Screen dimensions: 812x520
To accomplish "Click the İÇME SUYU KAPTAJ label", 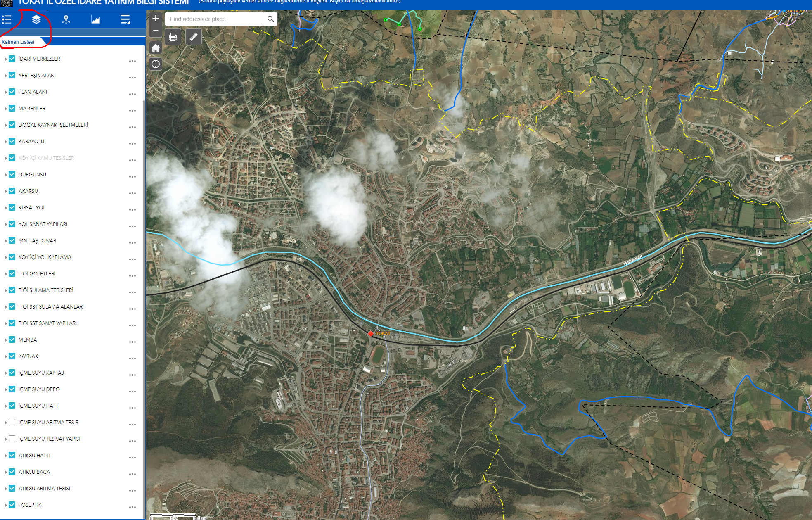I will click(41, 373).
